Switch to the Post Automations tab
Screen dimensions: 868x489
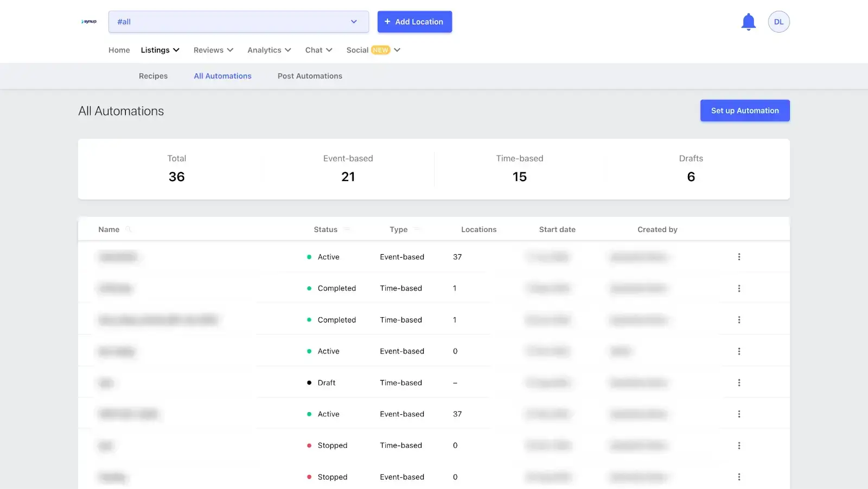coord(310,76)
